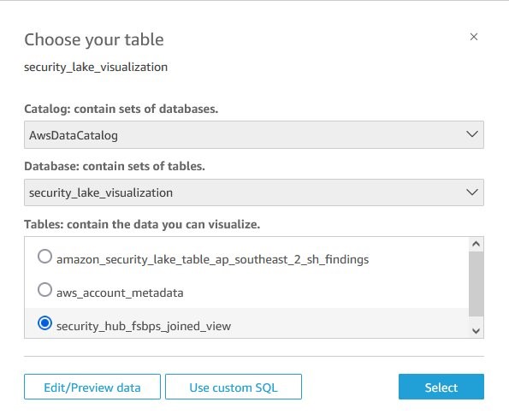Choose the aws_account_metadata radio button
509x420 pixels.
click(44, 289)
